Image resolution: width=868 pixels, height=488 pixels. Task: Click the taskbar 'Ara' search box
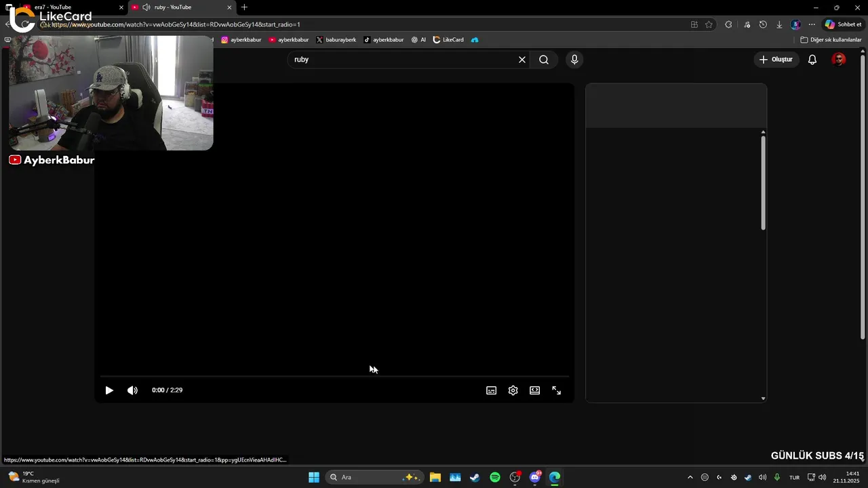tap(375, 477)
